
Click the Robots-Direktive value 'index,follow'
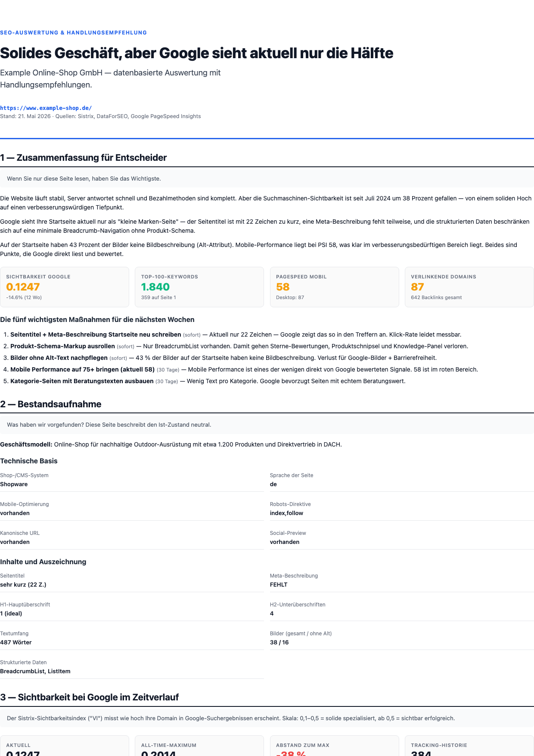point(286,513)
